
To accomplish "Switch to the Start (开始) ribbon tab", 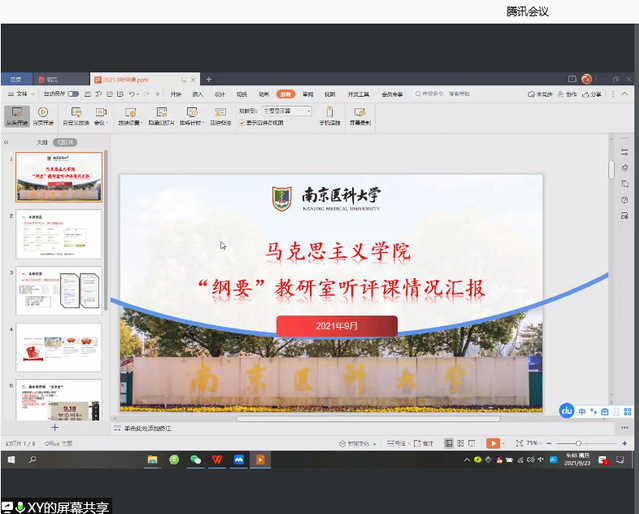I will click(176, 94).
